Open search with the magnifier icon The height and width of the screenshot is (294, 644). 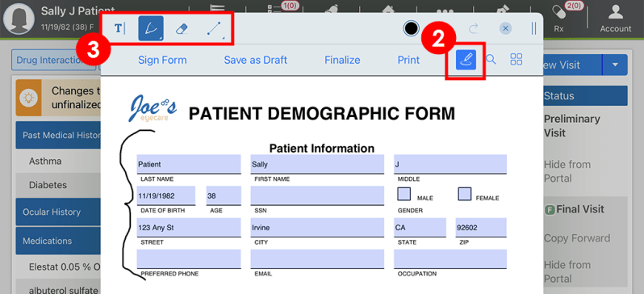pos(491,60)
